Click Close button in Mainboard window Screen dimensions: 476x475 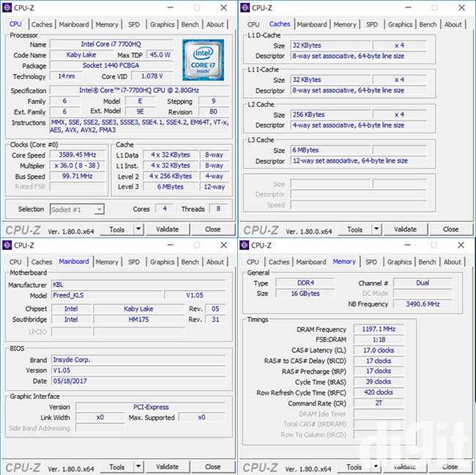click(x=213, y=466)
